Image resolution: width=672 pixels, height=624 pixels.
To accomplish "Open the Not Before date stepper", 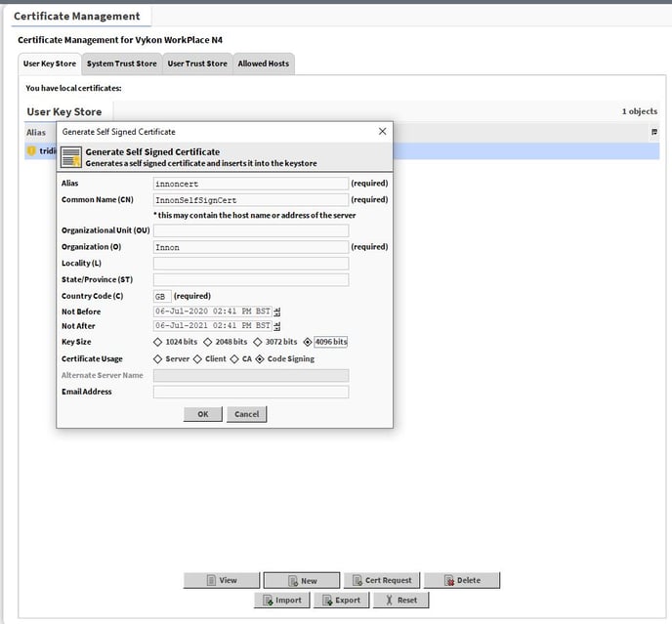I will coord(277,312).
